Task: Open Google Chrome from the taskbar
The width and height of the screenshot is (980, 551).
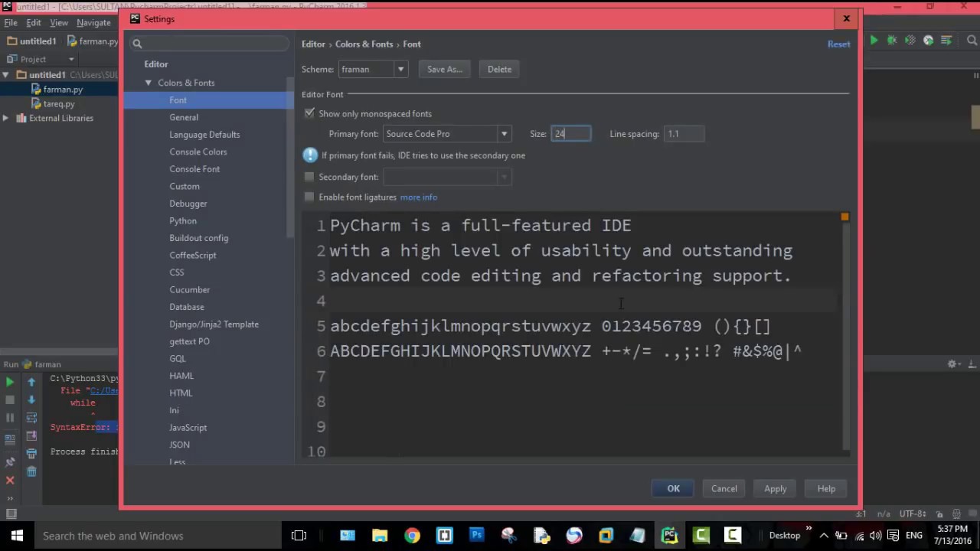Action: (413, 536)
